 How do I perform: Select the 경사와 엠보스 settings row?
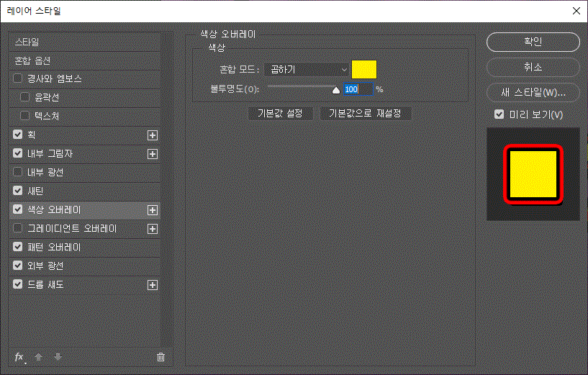point(85,78)
